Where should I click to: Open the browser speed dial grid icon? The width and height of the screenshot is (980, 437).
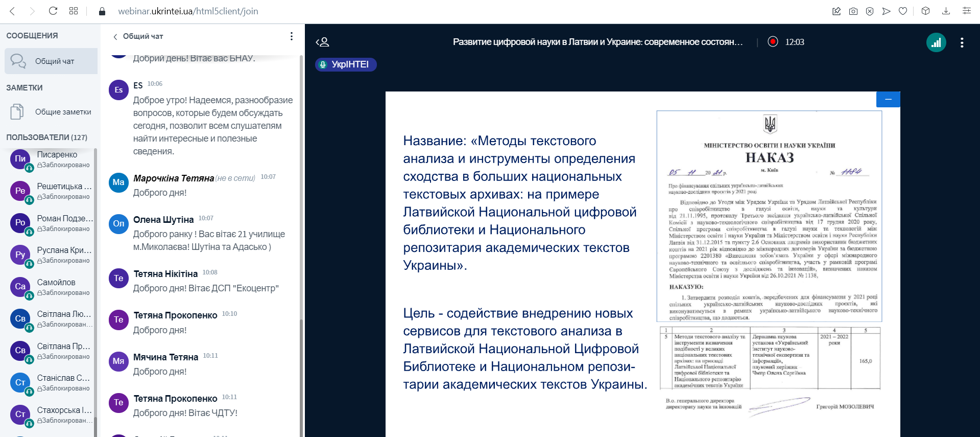coord(74,11)
